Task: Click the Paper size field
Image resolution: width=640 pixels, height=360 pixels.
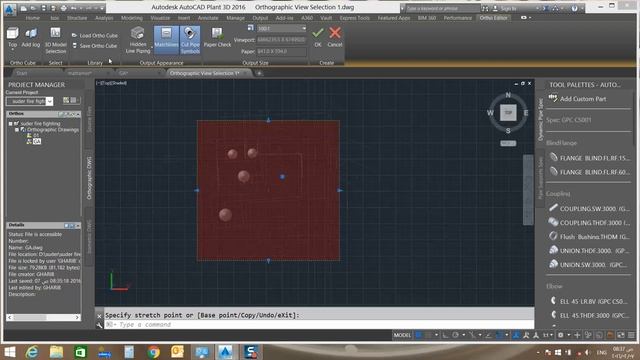Action: [x=281, y=51]
